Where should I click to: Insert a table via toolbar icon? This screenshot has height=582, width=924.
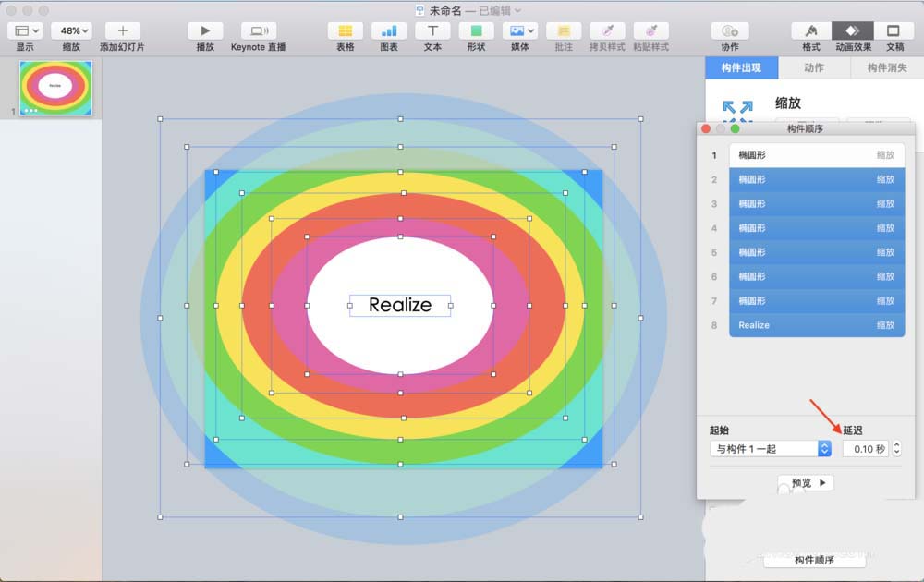(345, 31)
